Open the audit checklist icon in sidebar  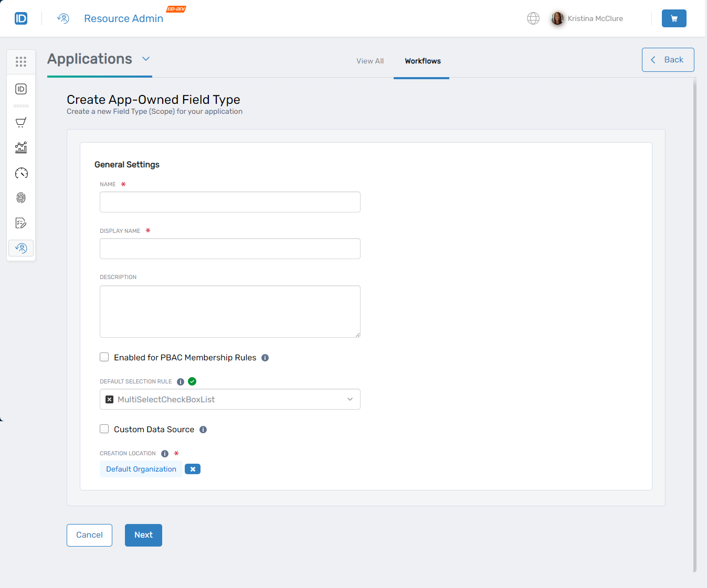pos(21,222)
